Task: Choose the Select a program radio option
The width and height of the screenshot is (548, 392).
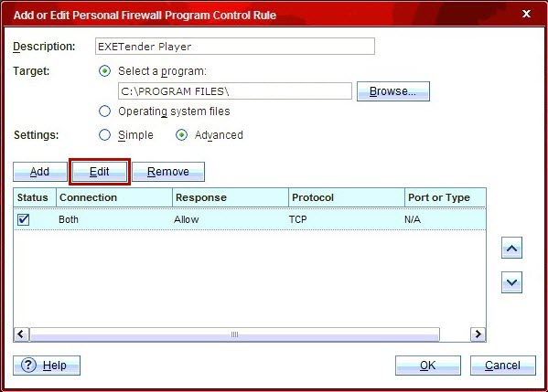Action: pyautogui.click(x=105, y=71)
